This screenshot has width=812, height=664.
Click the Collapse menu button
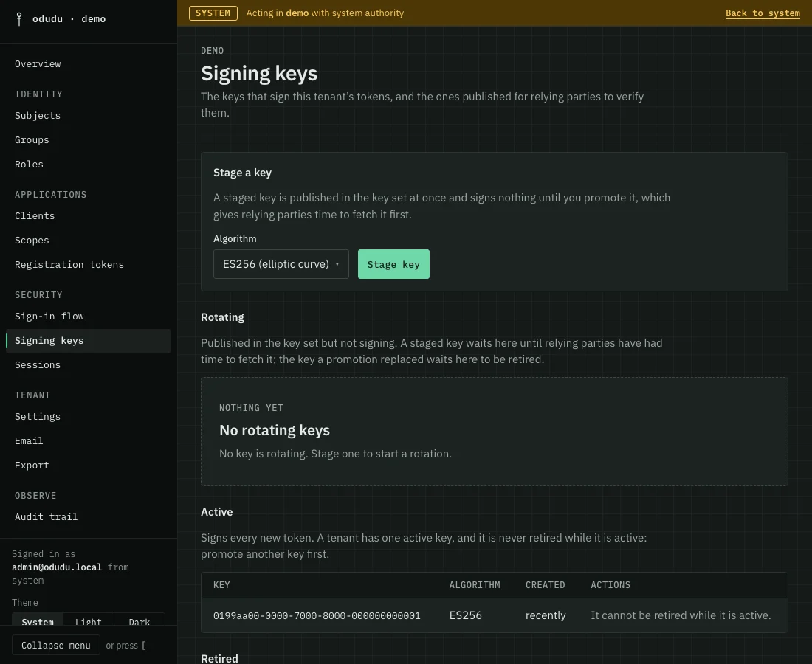point(56,646)
